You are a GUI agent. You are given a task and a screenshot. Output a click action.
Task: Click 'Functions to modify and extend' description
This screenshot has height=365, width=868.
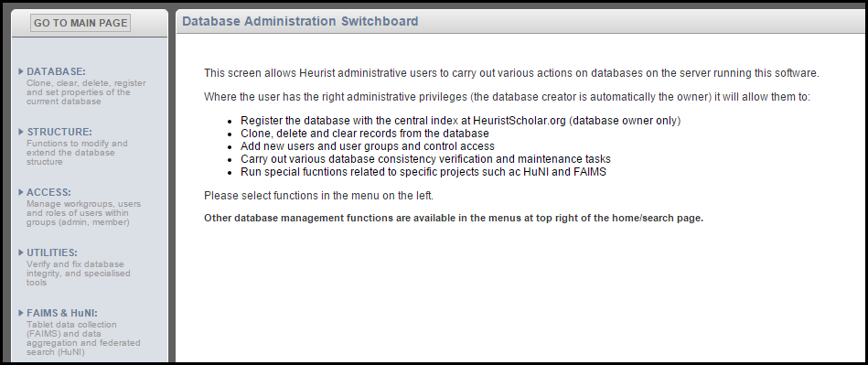(x=77, y=153)
